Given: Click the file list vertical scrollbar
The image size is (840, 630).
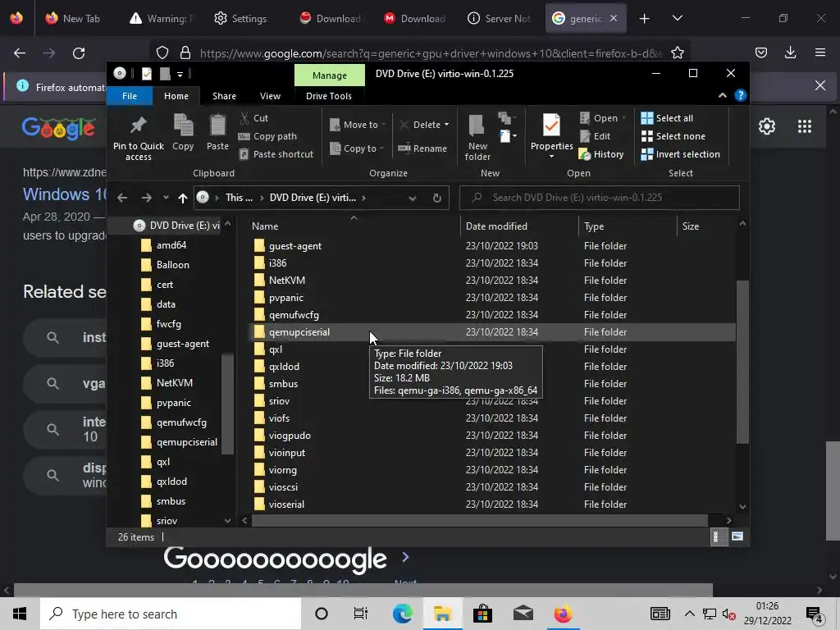Looking at the screenshot, I should [x=742, y=362].
